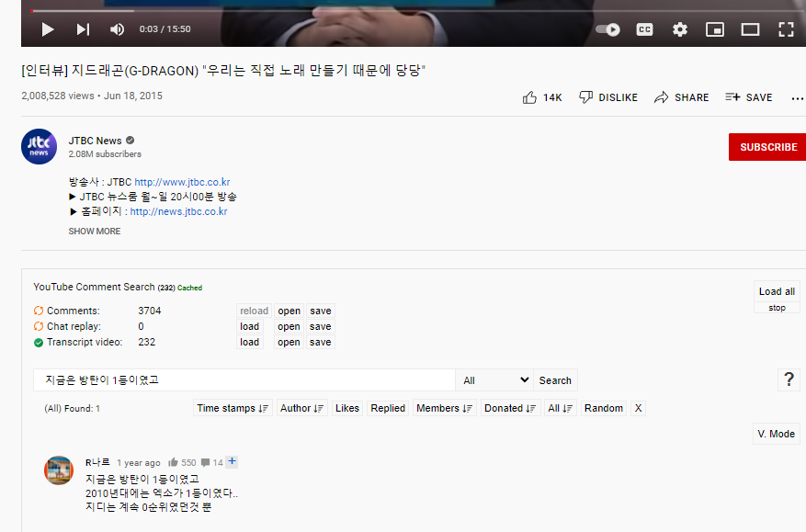The image size is (806, 532).
Task: Open http://news.jtbc.co.kr link
Action: pyautogui.click(x=178, y=211)
